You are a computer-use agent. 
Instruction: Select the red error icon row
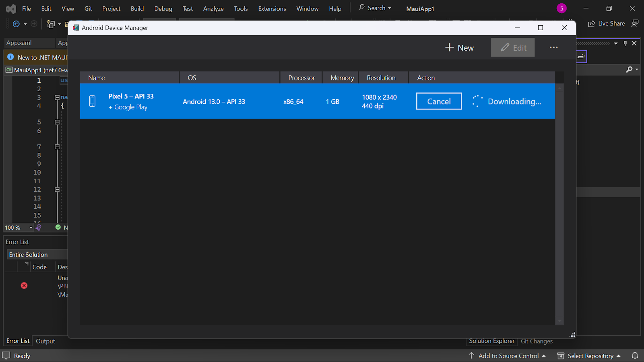(x=24, y=286)
